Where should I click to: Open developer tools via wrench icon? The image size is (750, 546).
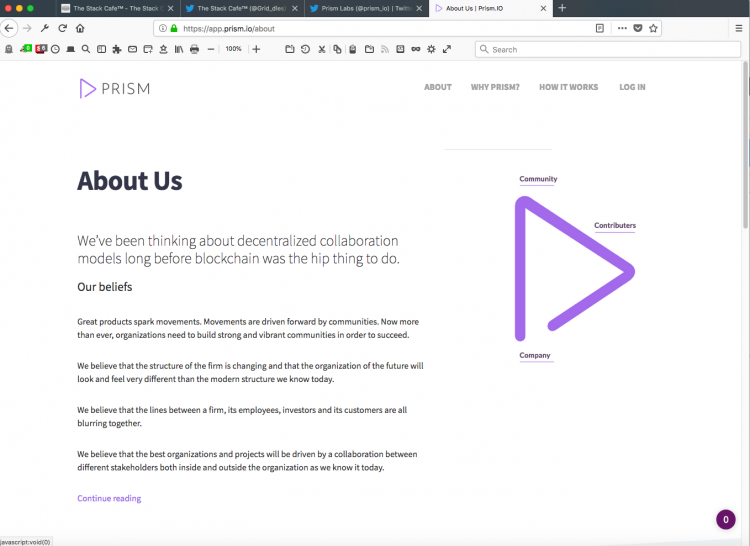(x=45, y=28)
